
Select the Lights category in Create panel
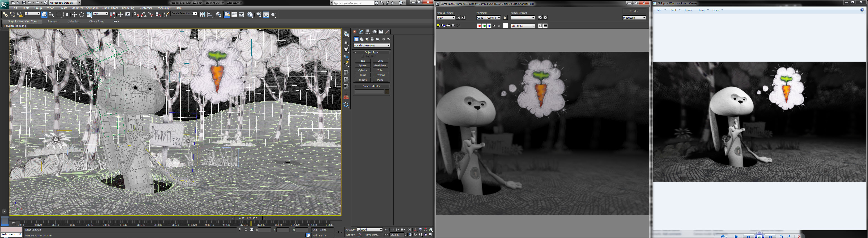[x=367, y=39]
